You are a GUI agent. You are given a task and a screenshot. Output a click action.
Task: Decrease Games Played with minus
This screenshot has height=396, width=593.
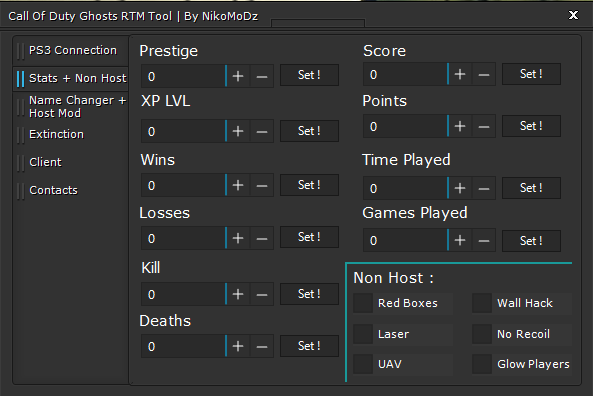pos(484,240)
